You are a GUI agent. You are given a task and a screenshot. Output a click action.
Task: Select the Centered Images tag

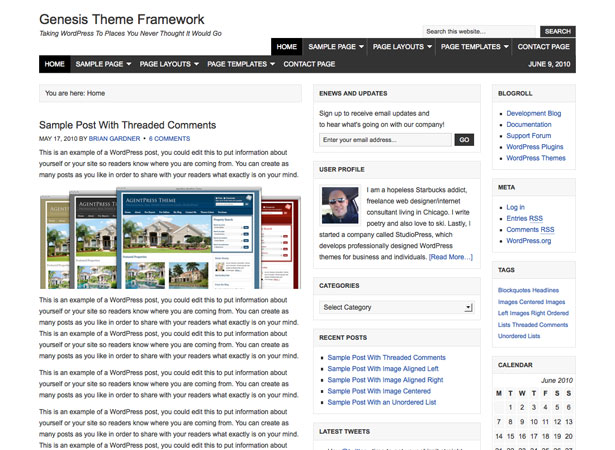click(x=542, y=302)
